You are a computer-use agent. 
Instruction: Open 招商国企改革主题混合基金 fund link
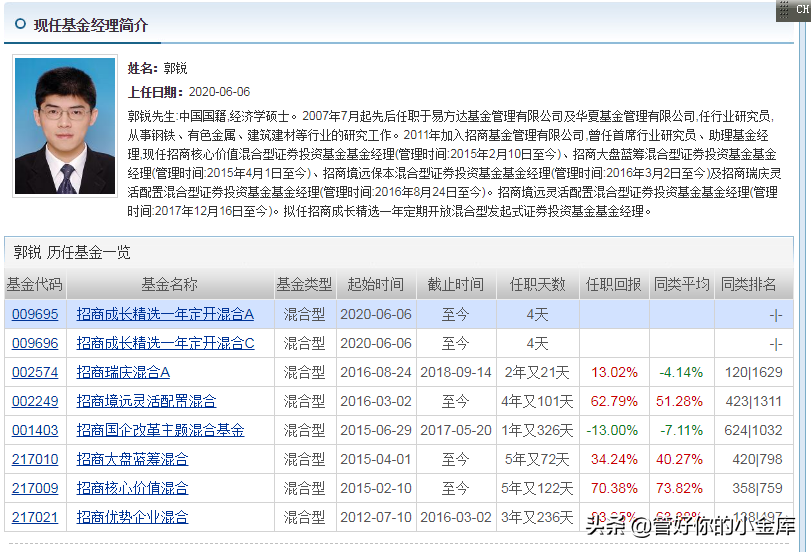(160, 430)
